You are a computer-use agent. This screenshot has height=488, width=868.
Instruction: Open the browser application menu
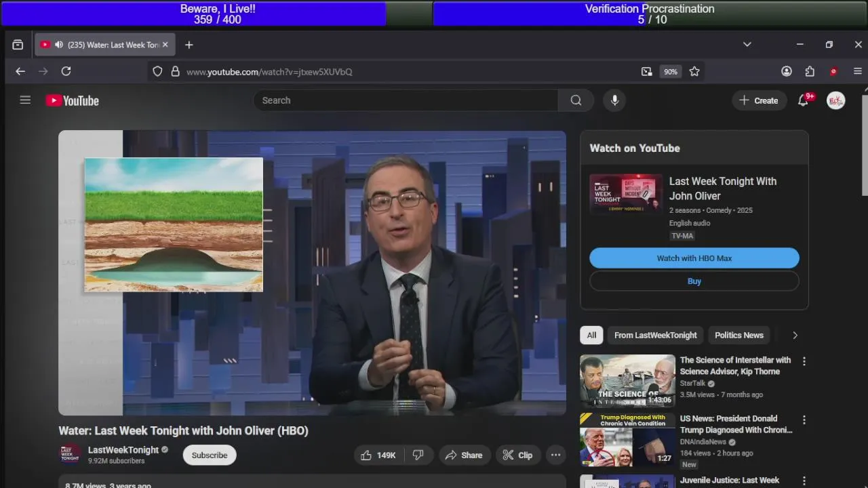coord(858,71)
